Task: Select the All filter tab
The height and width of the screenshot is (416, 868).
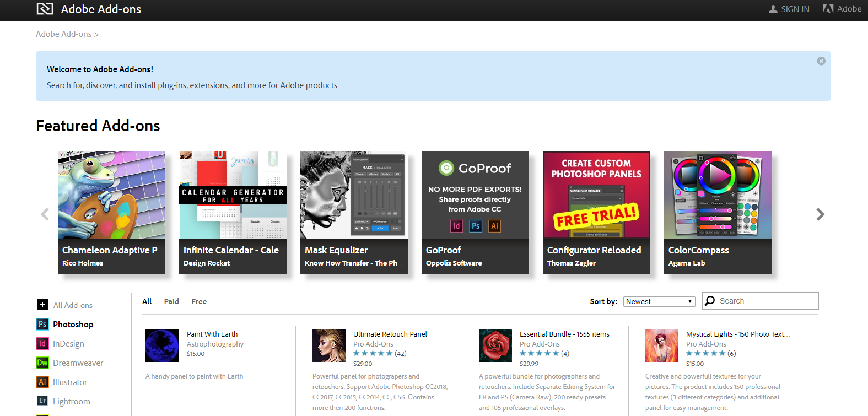Action: click(x=147, y=301)
